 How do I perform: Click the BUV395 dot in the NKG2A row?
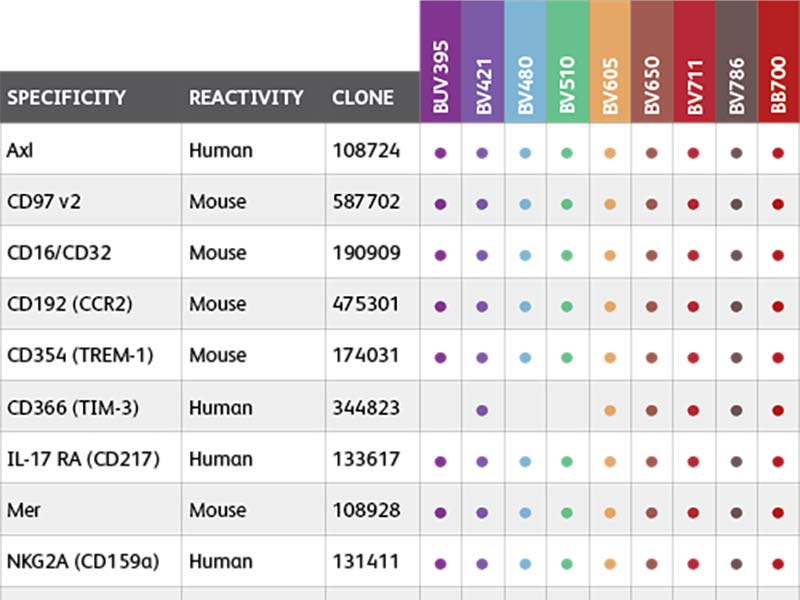pyautogui.click(x=440, y=564)
